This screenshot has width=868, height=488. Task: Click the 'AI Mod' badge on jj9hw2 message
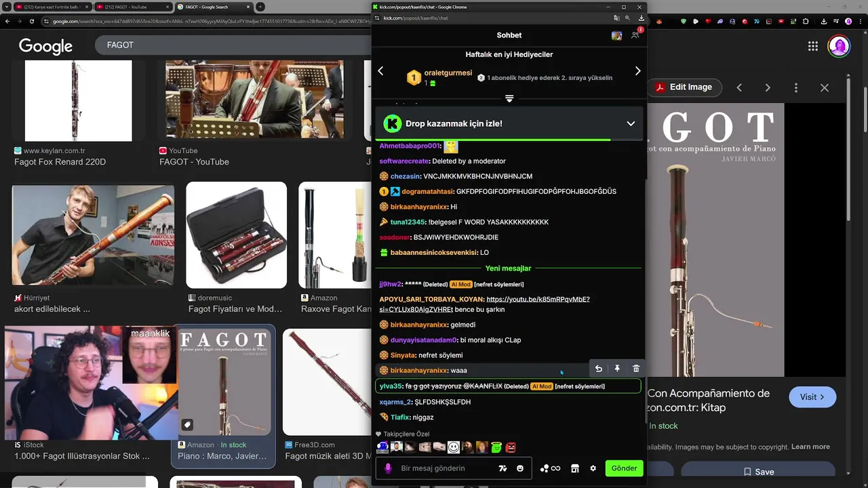(460, 285)
